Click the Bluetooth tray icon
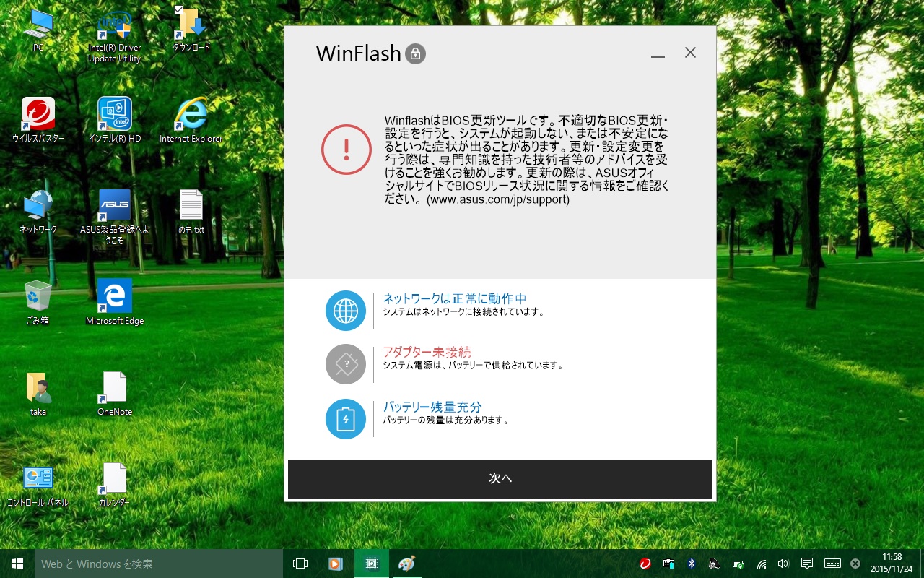 tap(691, 564)
